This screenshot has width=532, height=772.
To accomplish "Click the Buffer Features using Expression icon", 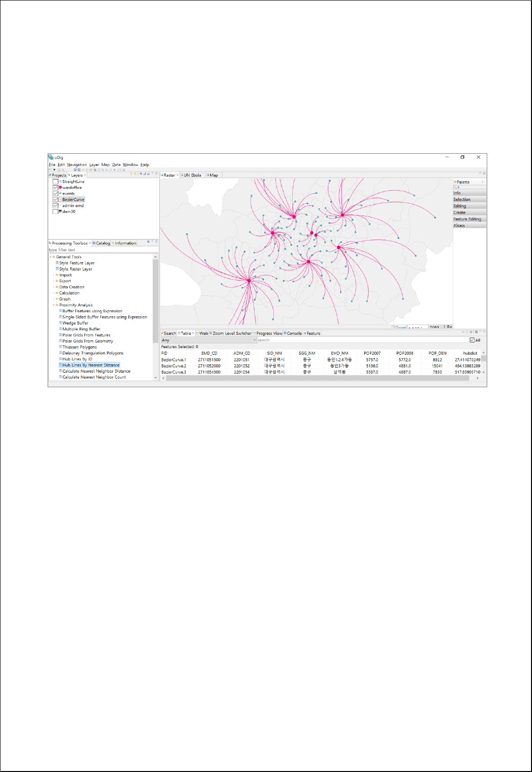I will [60, 311].
